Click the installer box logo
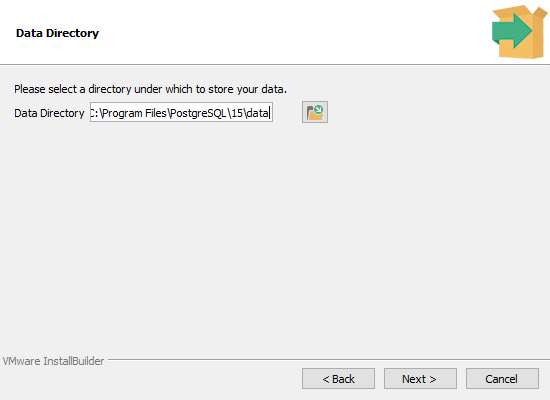The image size is (550, 400). [519, 32]
